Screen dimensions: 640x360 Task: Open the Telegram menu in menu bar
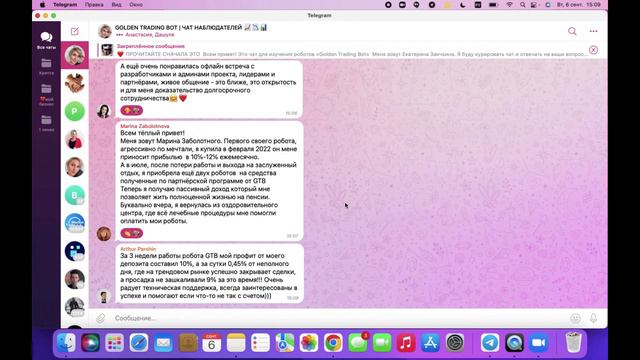(65, 4)
